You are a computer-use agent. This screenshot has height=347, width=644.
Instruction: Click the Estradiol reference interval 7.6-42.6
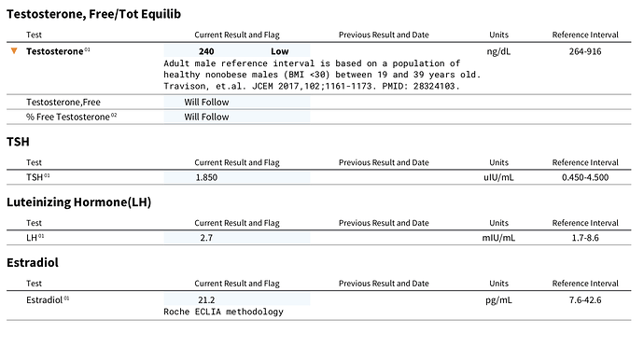pyautogui.click(x=585, y=299)
